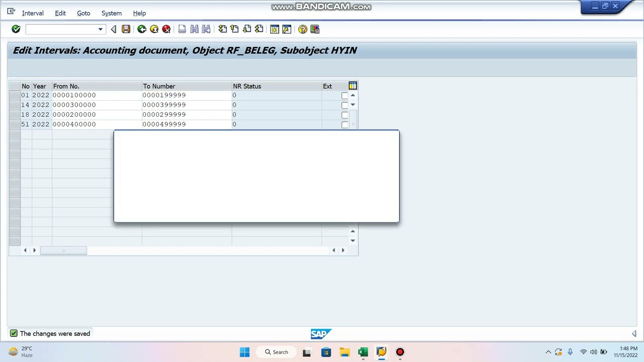
Task: Open the Edit menu
Action: (x=60, y=13)
